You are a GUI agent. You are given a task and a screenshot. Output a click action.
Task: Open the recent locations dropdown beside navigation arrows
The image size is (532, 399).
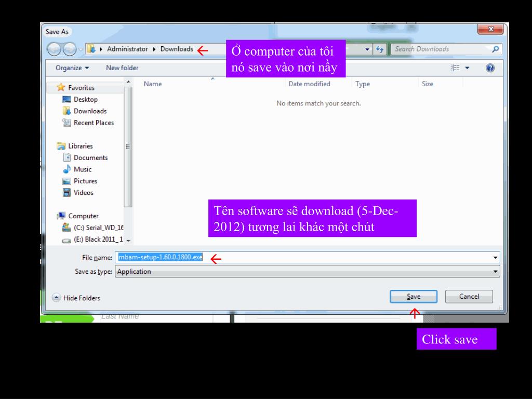tap(81, 49)
